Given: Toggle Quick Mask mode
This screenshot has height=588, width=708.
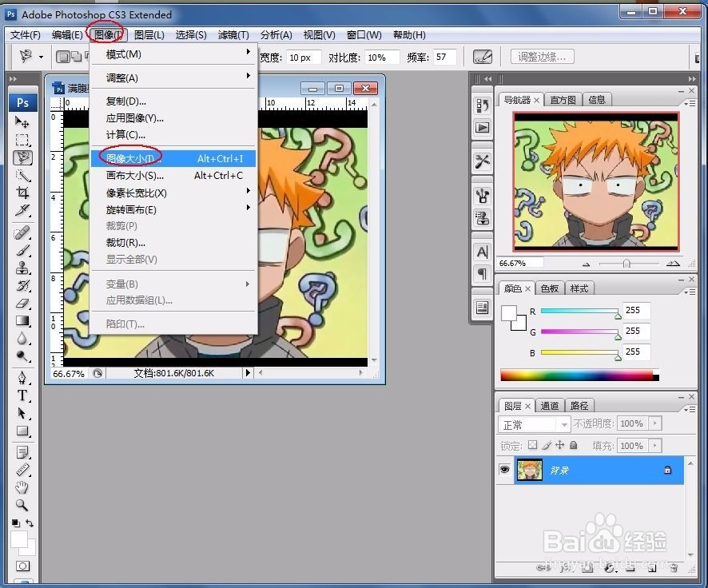Looking at the screenshot, I should click(x=22, y=566).
